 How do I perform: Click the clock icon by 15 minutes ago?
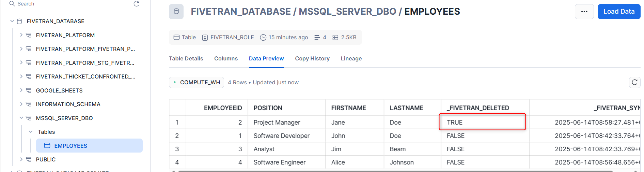tap(263, 38)
